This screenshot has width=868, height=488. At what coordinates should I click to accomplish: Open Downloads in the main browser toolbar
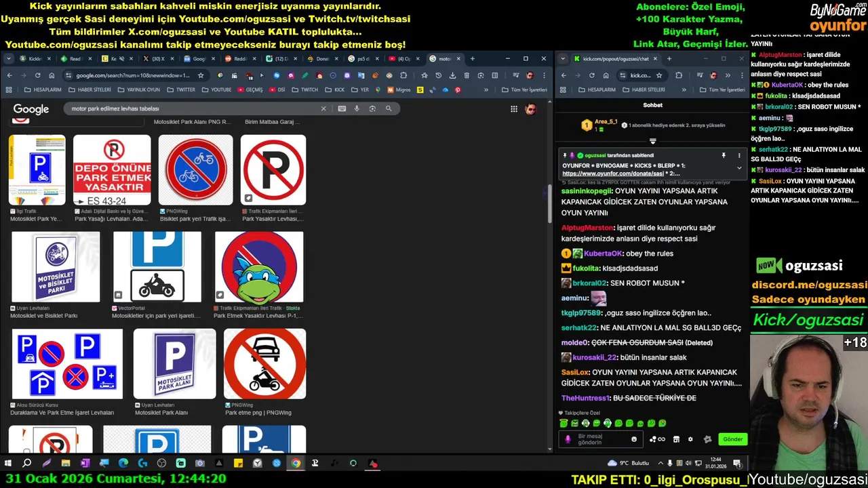coord(452,75)
